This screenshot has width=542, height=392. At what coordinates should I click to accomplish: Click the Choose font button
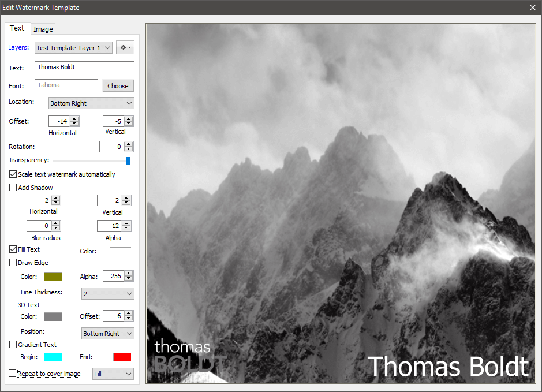[118, 85]
